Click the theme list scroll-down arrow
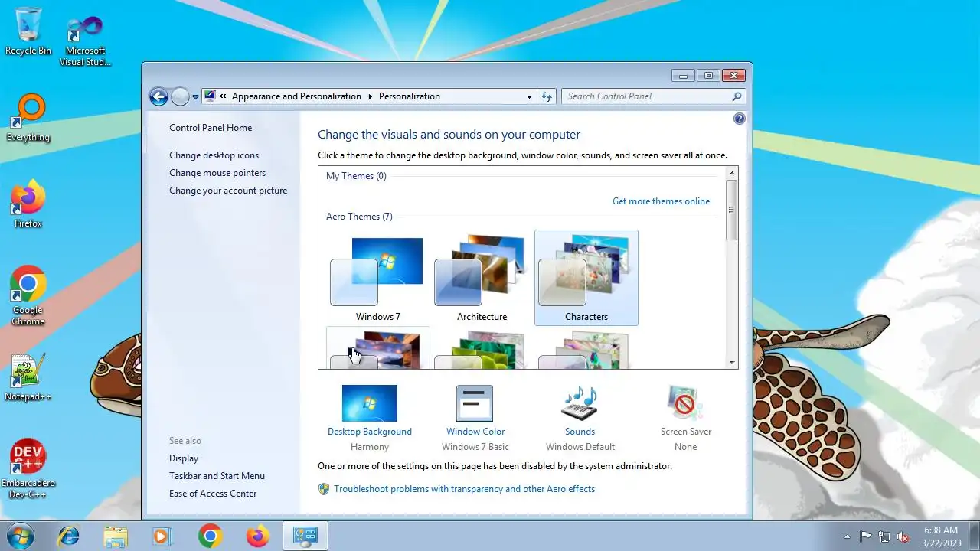 click(732, 363)
